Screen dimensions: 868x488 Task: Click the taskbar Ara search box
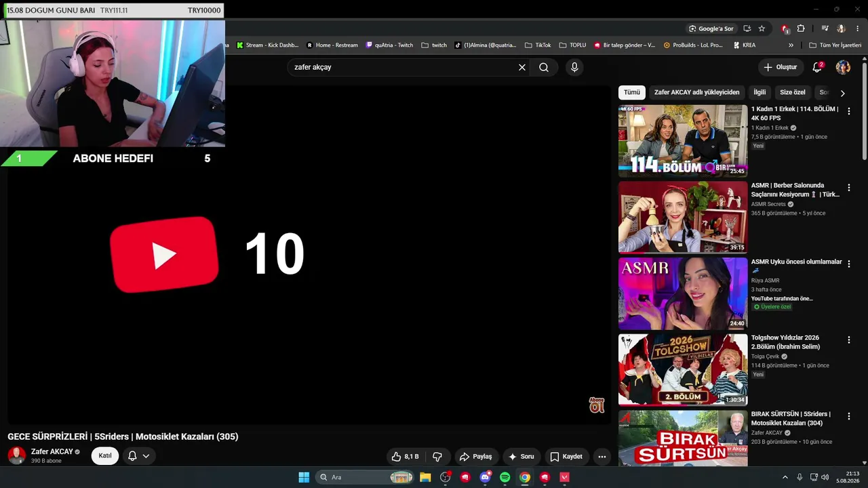click(x=365, y=477)
